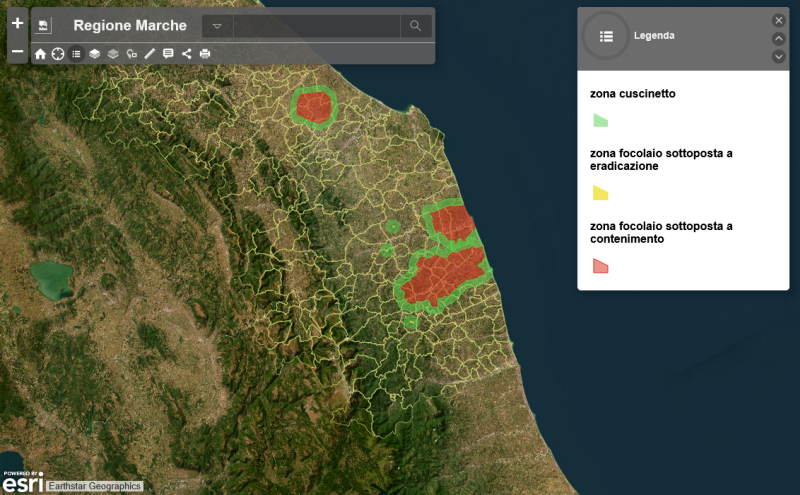Click the green zona cuscinetto swatch

(600, 121)
